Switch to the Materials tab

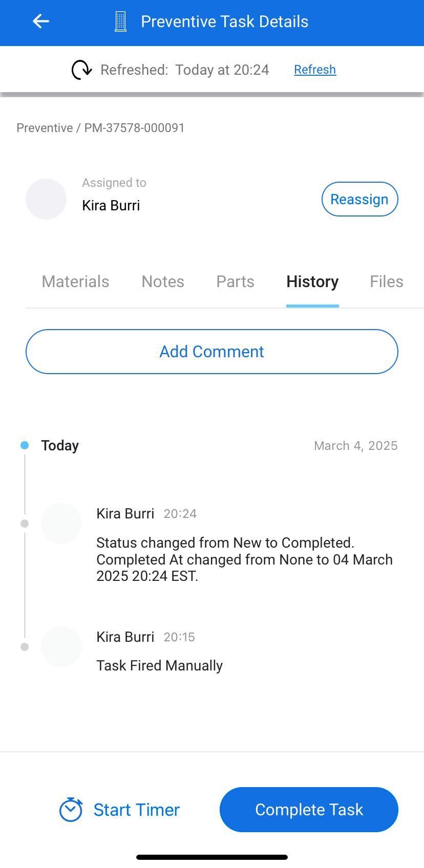[75, 281]
